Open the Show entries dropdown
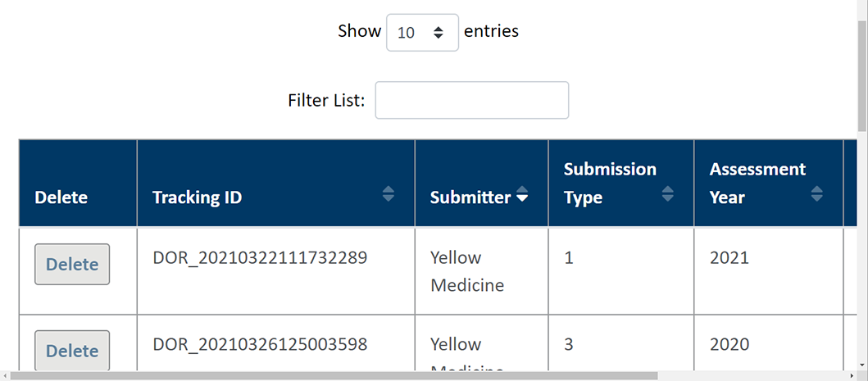This screenshot has height=381, width=868. 422,32
